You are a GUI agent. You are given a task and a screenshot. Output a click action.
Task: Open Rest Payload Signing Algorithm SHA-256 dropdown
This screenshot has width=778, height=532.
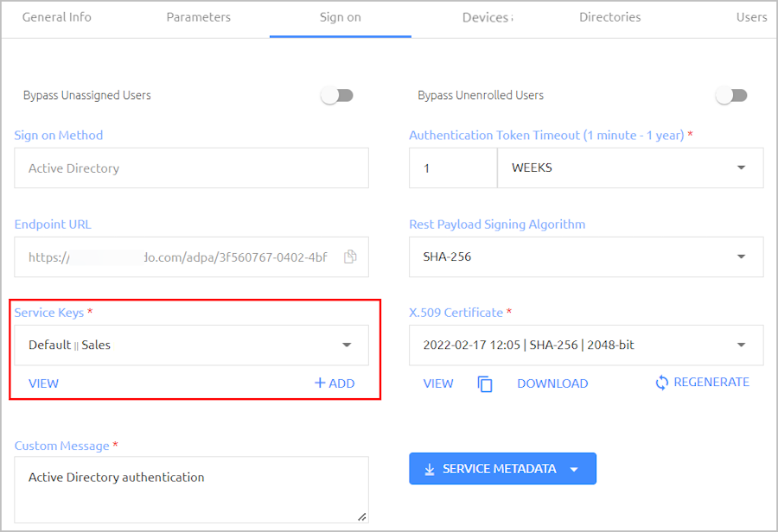coord(586,256)
